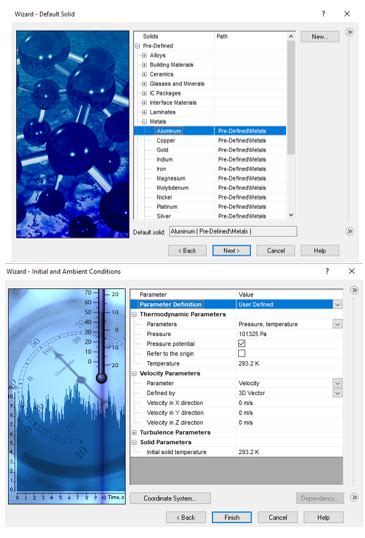Image resolution: width=365 pixels, height=538 pixels.
Task: Click help question mark in Initial Conditions wizard
Action: click(x=327, y=271)
